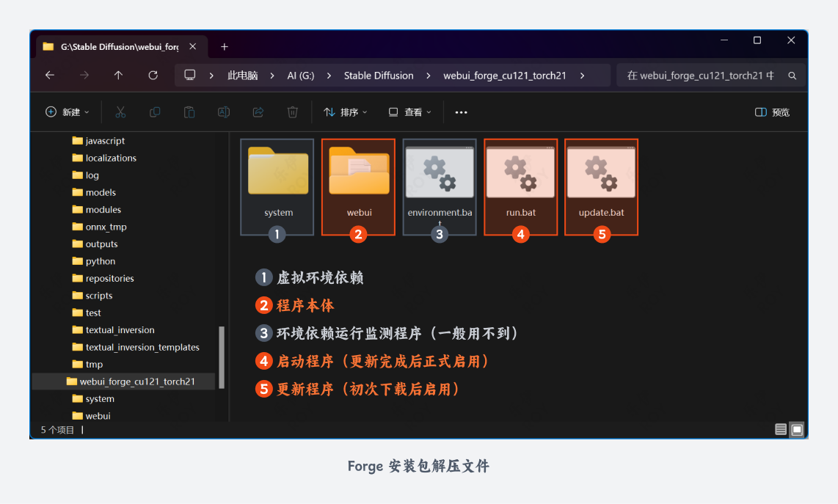Click the Delete trash icon
Viewport: 838px width, 504px height.
pos(292,112)
